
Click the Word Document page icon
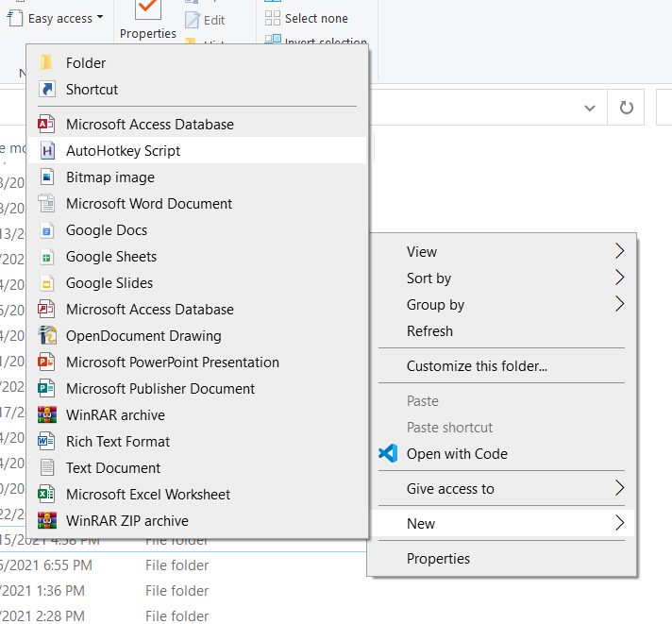click(x=46, y=204)
